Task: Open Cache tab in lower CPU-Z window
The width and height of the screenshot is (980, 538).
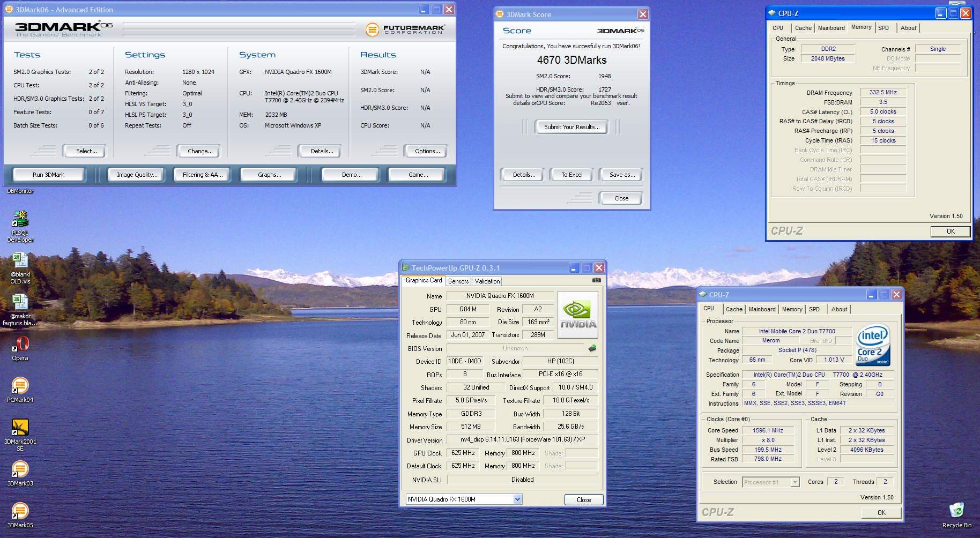Action: [734, 309]
